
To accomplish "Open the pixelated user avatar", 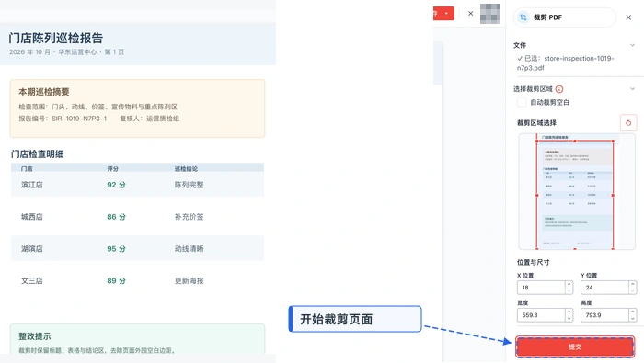I will 490,14.
